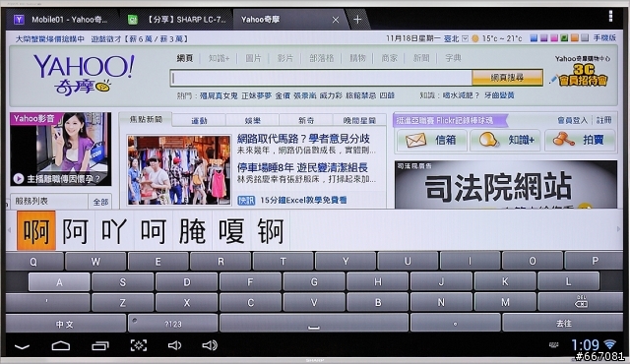
Task: Open headline 停車場睡8年 遊民變清潔組長
Action: pos(302,167)
